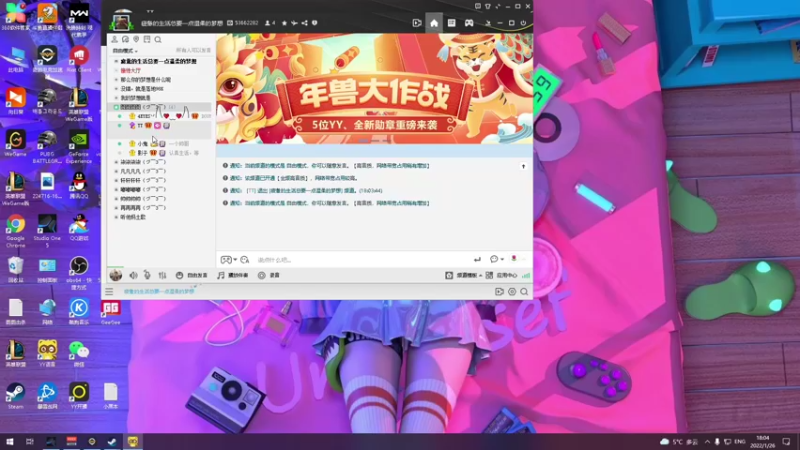Open the video/live icon in YY header

(x=417, y=23)
